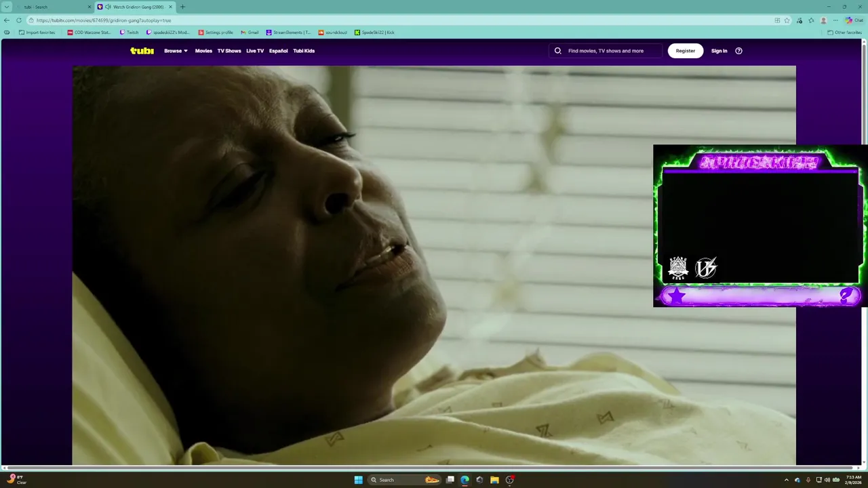Select the Watch Gridiron Gang browser tab
The height and width of the screenshot is (488, 868).
[x=135, y=7]
